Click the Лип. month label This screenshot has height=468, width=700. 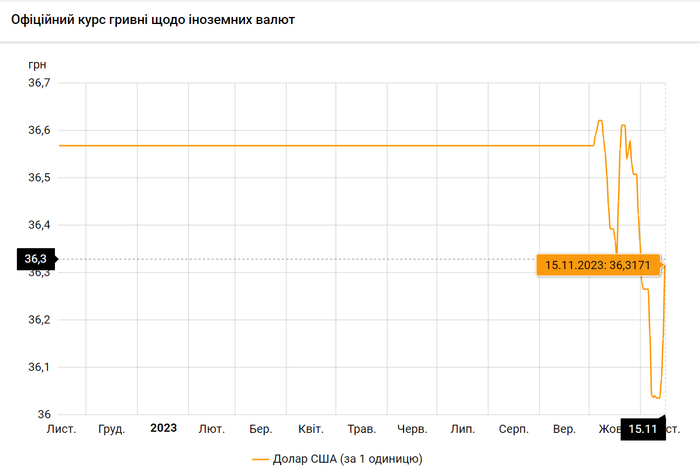pos(463,429)
